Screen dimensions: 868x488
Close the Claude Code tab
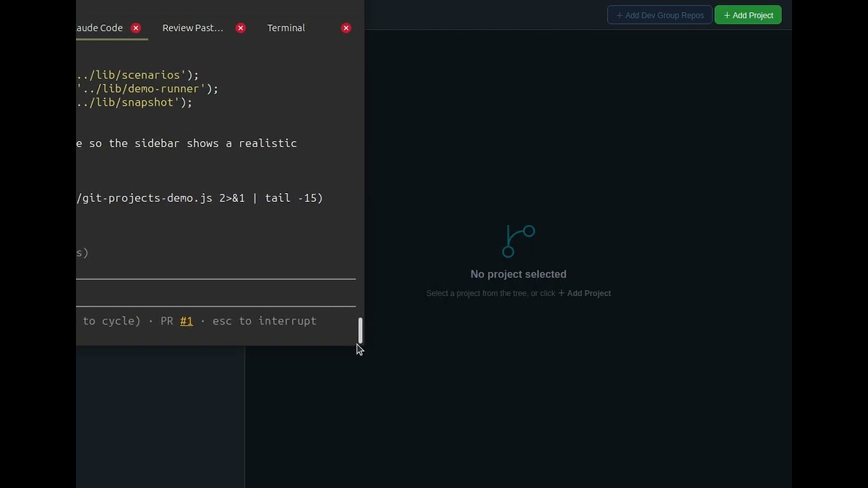coord(136,28)
